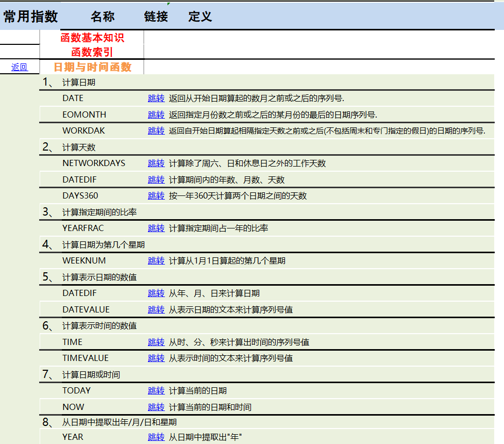Select definition 按一年360天计算两个日期之间的天数

(238, 195)
